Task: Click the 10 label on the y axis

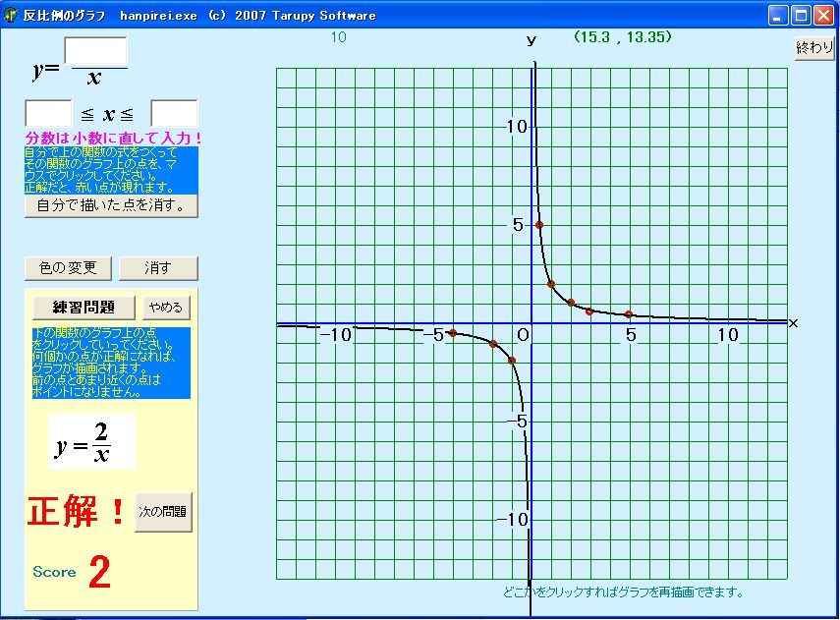Action: point(517,127)
